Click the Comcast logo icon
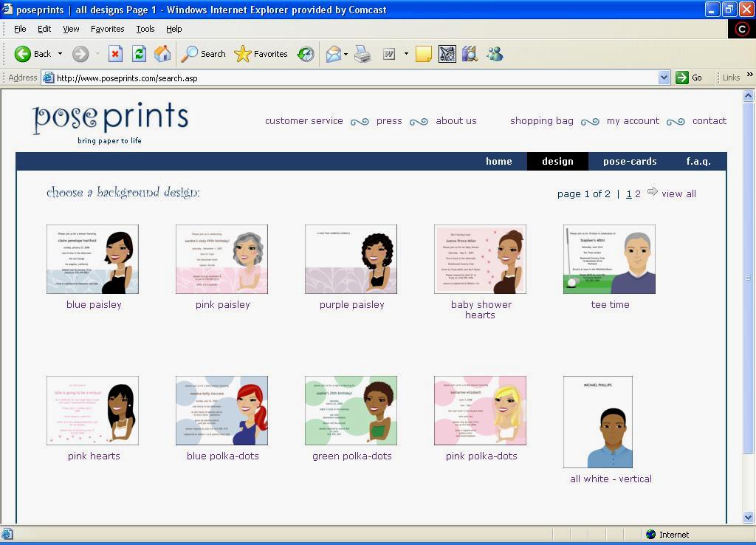The image size is (756, 545). [741, 30]
